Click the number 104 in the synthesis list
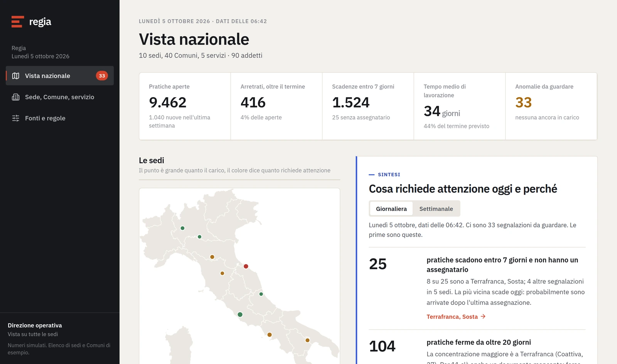This screenshot has width=617, height=364. [x=382, y=346]
